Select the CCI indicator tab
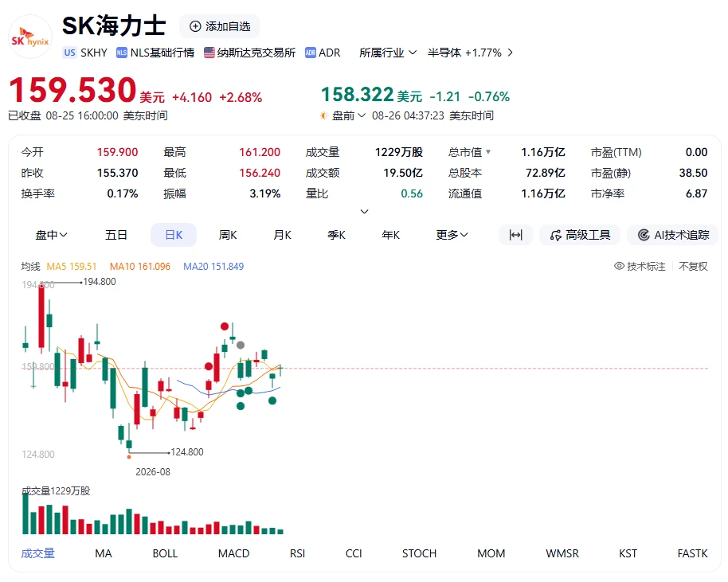This screenshot has width=728, height=582. pyautogui.click(x=354, y=553)
